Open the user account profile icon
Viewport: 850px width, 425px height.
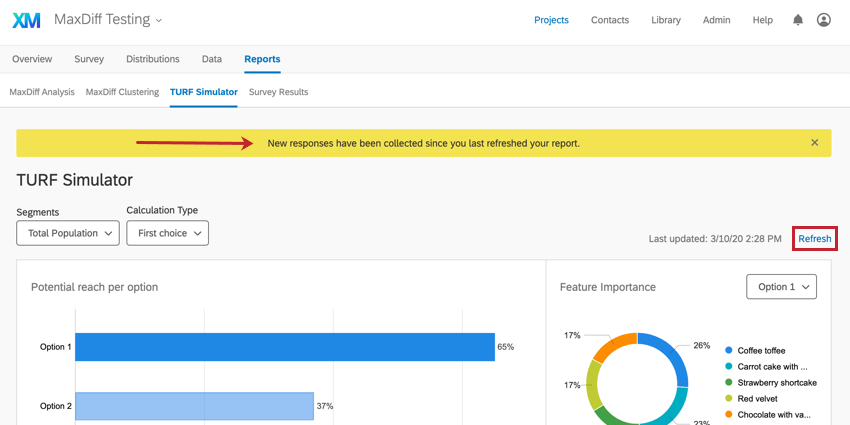point(824,20)
